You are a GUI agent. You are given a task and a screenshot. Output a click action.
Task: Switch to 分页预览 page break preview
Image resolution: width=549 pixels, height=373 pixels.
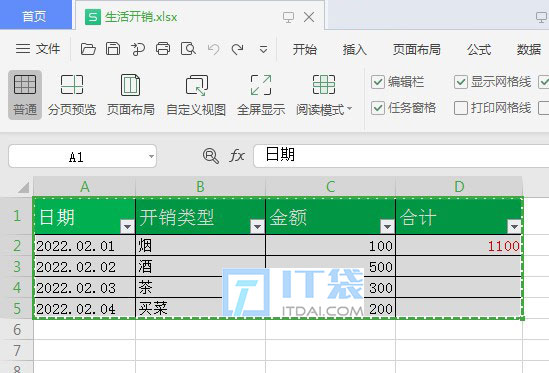click(x=72, y=95)
